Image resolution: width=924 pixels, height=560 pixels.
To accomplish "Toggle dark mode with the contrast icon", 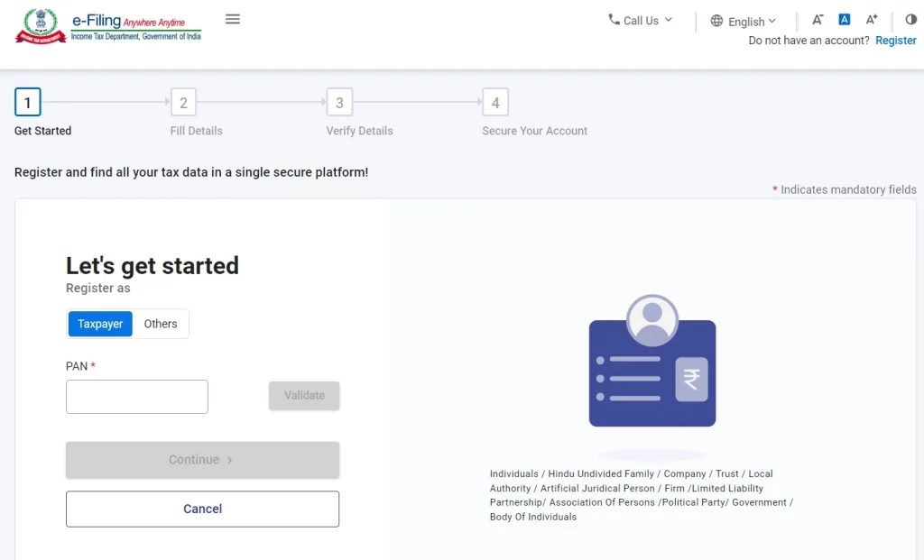I will [910, 19].
